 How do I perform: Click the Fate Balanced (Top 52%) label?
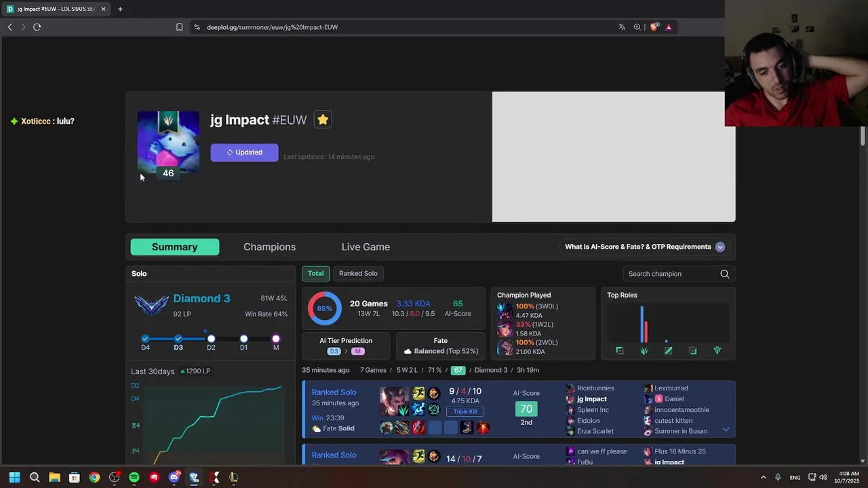[x=441, y=351]
